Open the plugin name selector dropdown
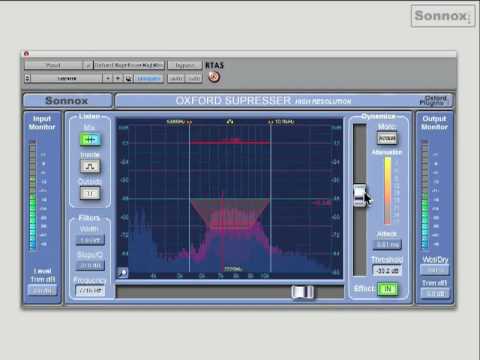The width and height of the screenshot is (480, 360). [x=129, y=65]
